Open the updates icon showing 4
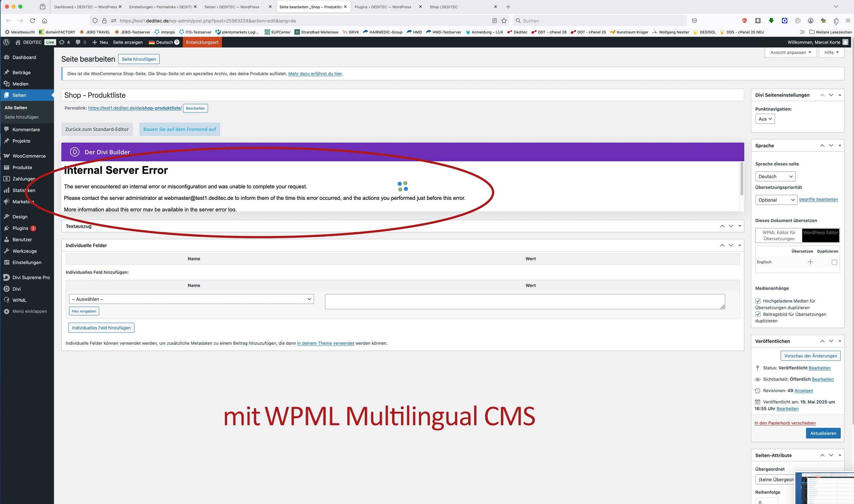This screenshot has width=854, height=504. tap(61, 42)
